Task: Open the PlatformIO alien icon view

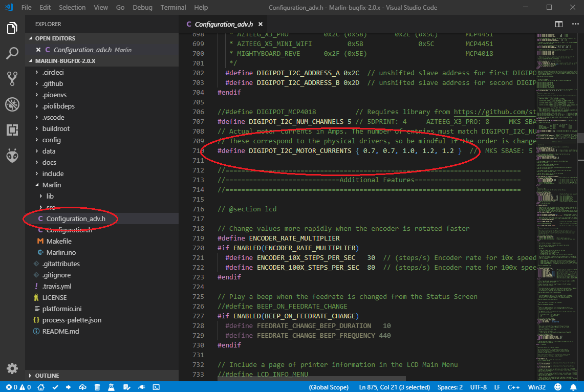Action: click(x=12, y=156)
